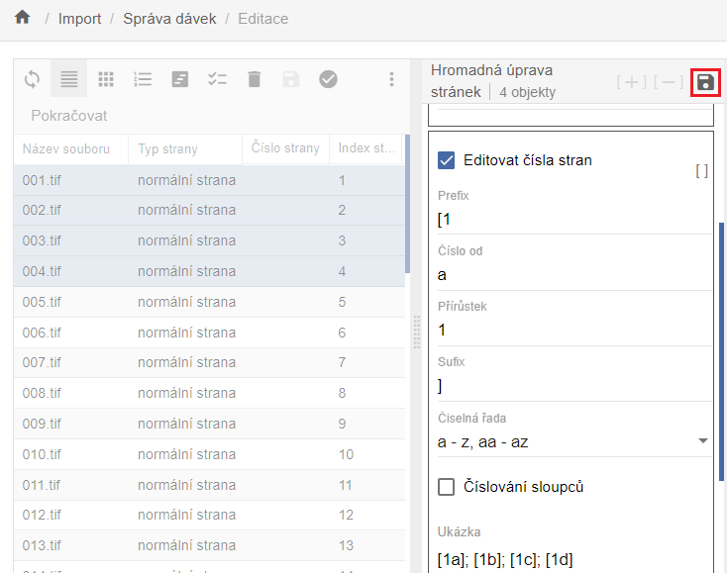
Task: Click the numbered list icon
Action: (x=143, y=79)
